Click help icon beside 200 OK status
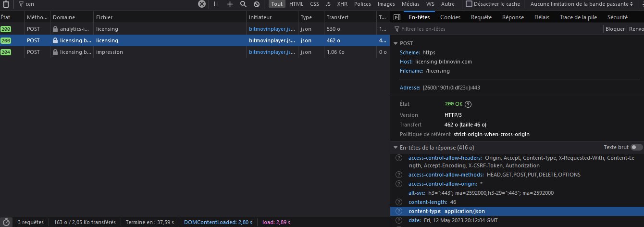The height and width of the screenshot is (227, 644). (x=468, y=104)
